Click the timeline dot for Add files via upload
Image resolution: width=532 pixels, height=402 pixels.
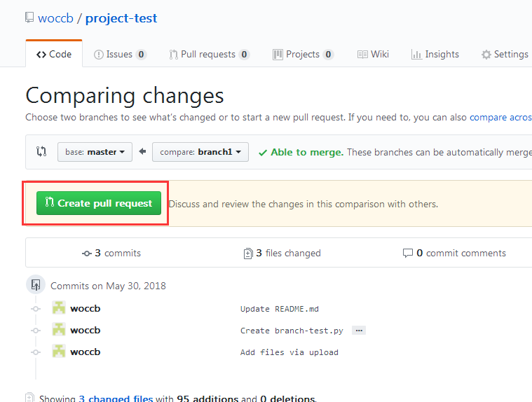[x=36, y=352]
